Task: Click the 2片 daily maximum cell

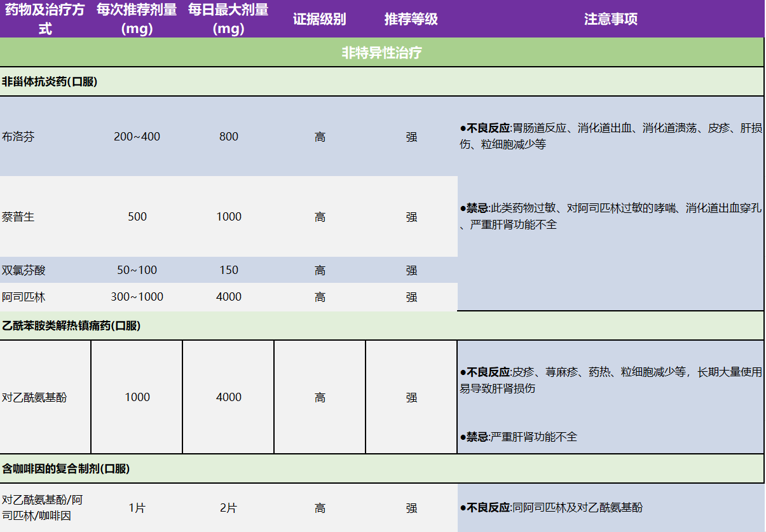Action: tap(228, 508)
